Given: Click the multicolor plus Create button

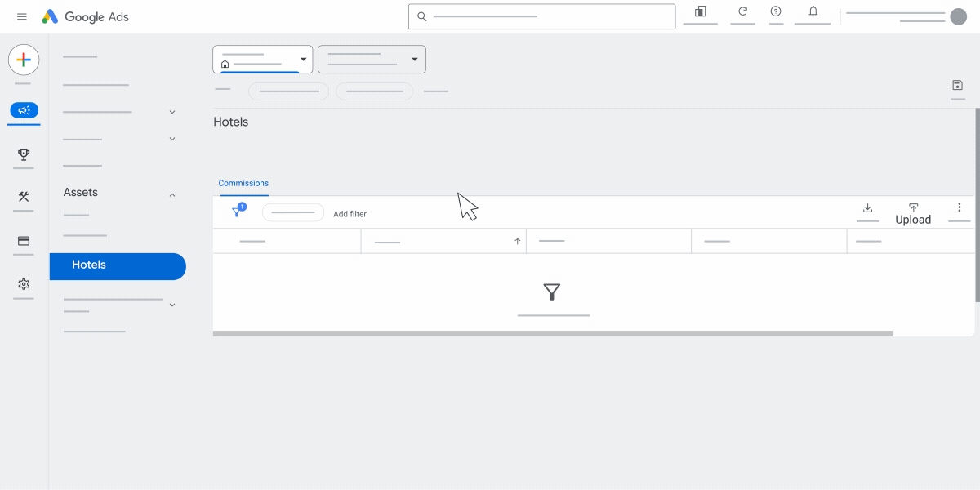Looking at the screenshot, I should coord(24,60).
